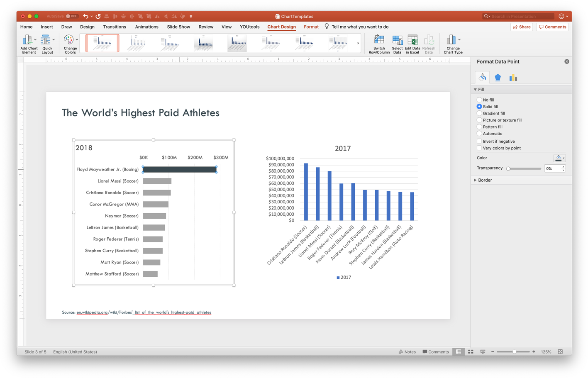
Task: Close the Format Data Point pane
Action: (x=566, y=61)
